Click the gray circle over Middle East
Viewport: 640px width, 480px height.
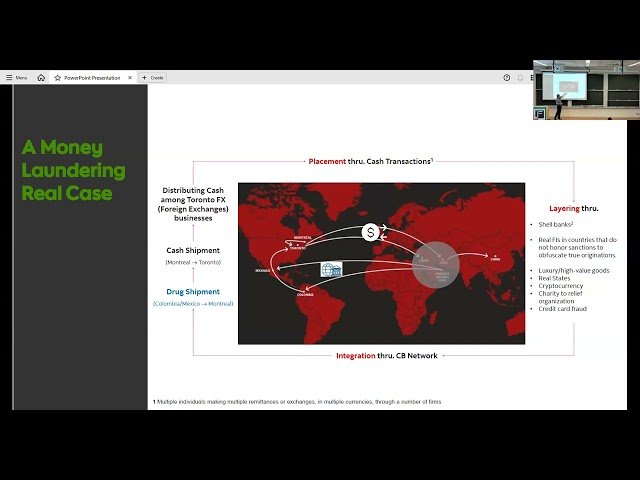[x=436, y=265]
